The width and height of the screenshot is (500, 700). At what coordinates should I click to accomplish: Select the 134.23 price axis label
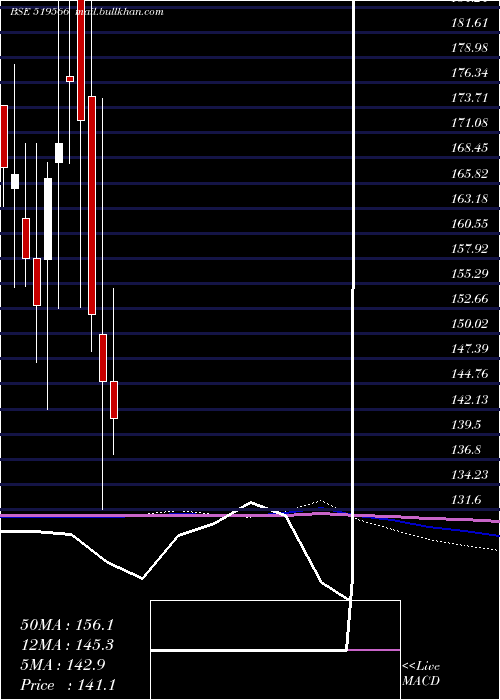coord(470,475)
